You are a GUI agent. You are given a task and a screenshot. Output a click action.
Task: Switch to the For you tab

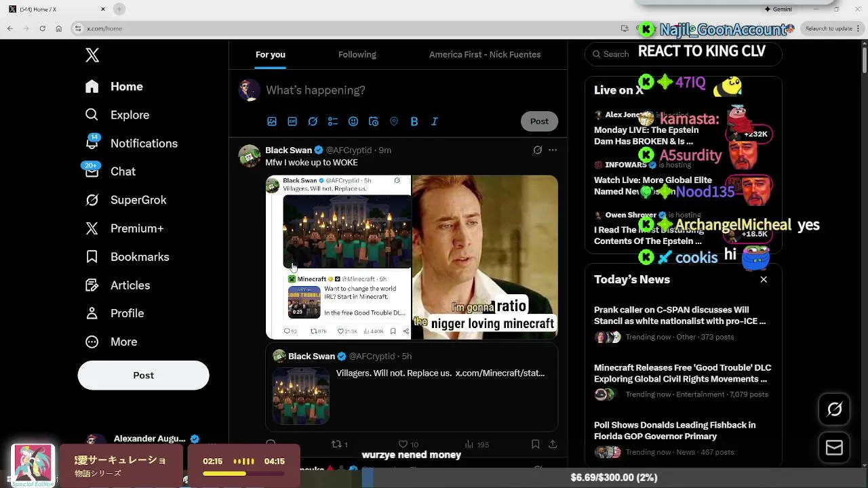coord(270,55)
